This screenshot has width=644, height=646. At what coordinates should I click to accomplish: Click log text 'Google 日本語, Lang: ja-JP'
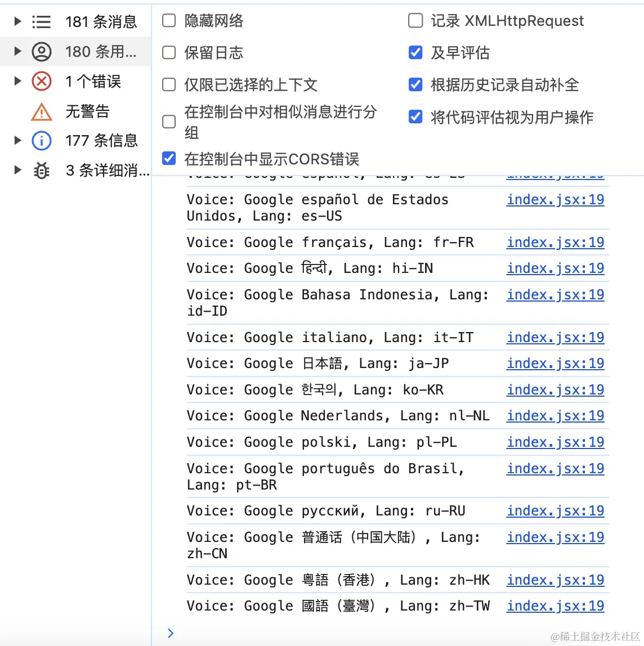347,364
